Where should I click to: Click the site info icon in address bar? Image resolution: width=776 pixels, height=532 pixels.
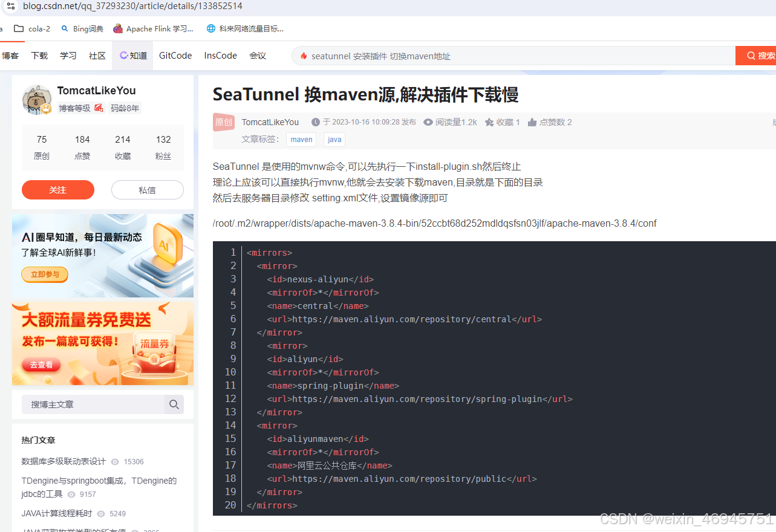click(x=10, y=6)
